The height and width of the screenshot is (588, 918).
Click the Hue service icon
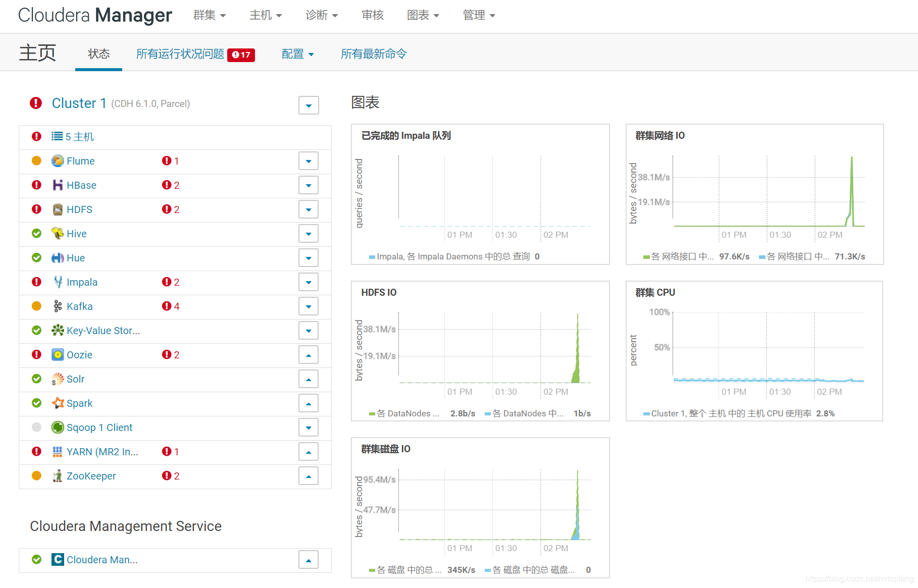(x=58, y=258)
